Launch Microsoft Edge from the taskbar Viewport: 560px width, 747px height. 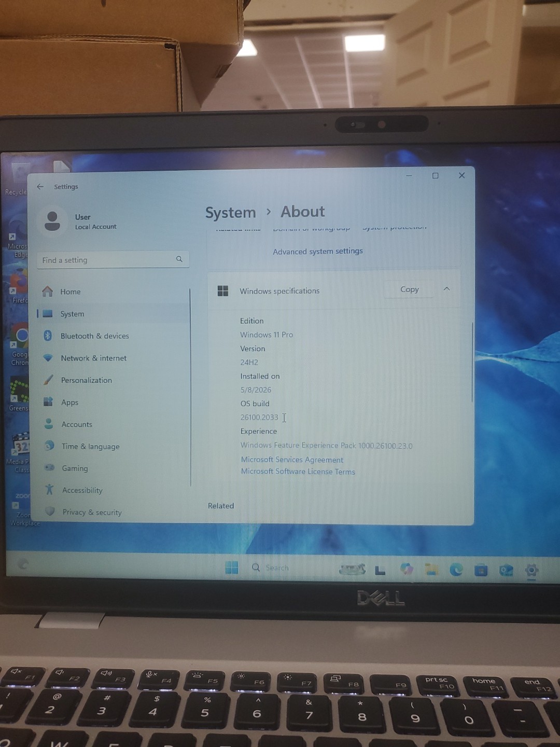(x=456, y=570)
